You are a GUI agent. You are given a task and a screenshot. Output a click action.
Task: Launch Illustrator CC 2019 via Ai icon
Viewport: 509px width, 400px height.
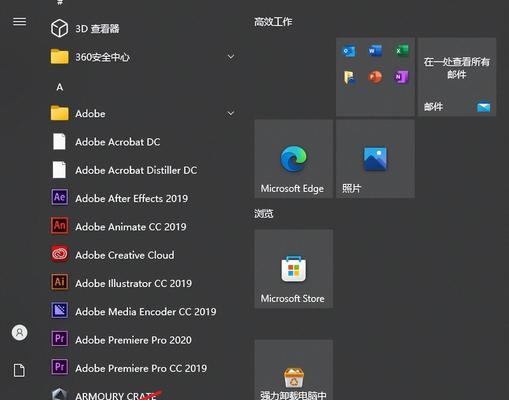click(x=60, y=282)
